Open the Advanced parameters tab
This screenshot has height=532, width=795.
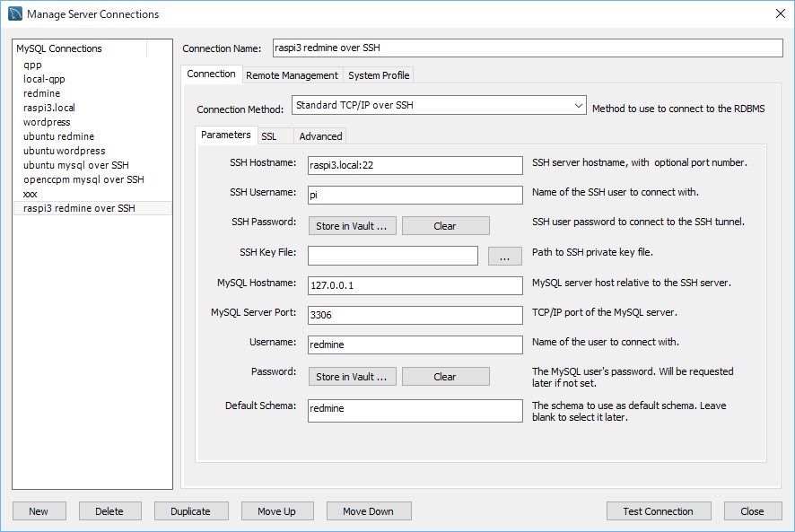[x=320, y=136]
